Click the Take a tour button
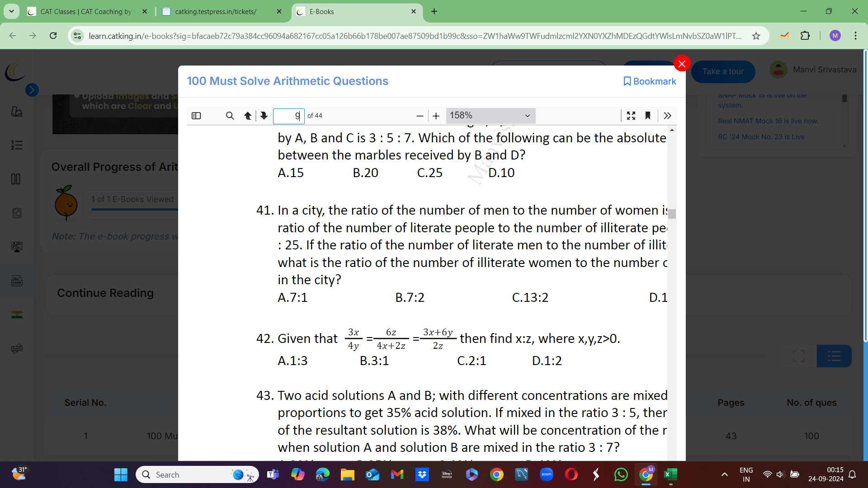The height and width of the screenshot is (488, 868). point(723,71)
